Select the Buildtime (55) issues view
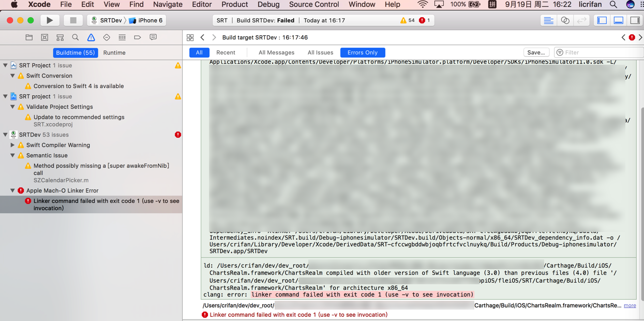Image resolution: width=644 pixels, height=321 pixels. (76, 53)
